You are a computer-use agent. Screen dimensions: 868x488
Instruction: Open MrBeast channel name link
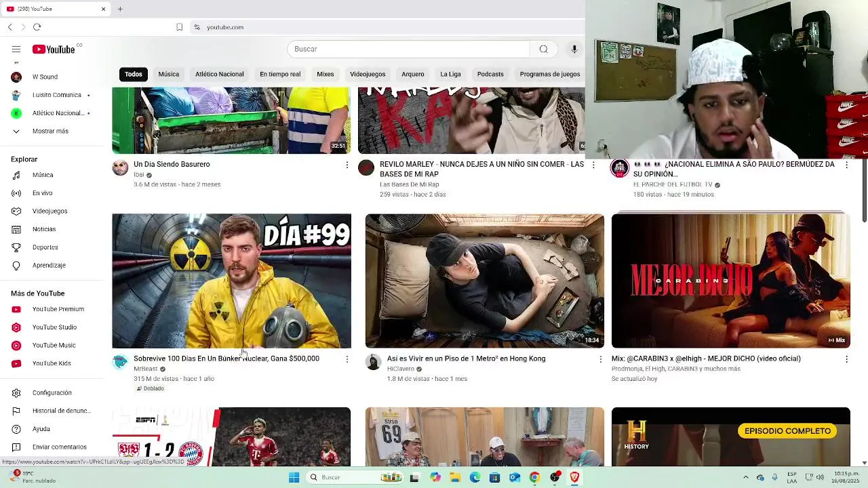(146, 369)
